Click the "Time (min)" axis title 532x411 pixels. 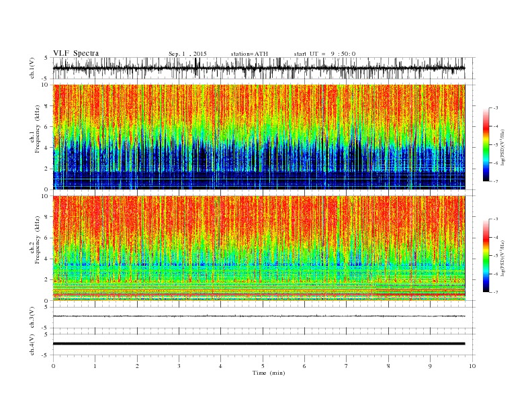pos(269,373)
